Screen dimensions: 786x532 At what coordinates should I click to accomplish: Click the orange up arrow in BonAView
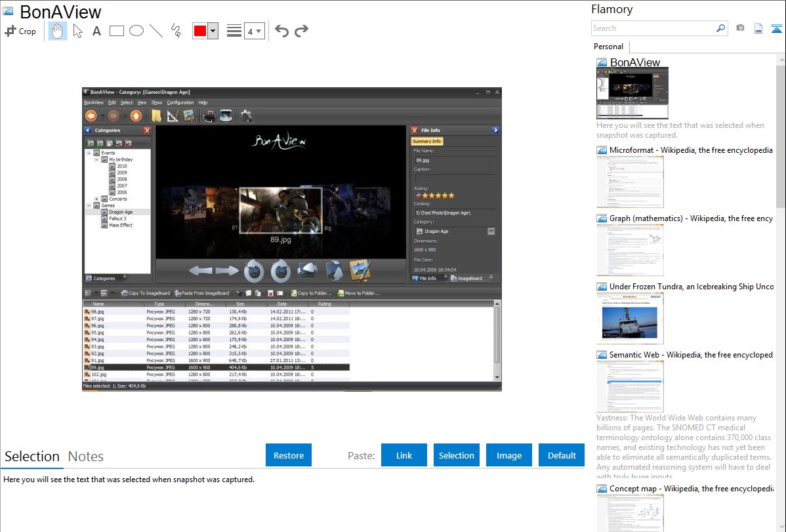click(x=136, y=116)
